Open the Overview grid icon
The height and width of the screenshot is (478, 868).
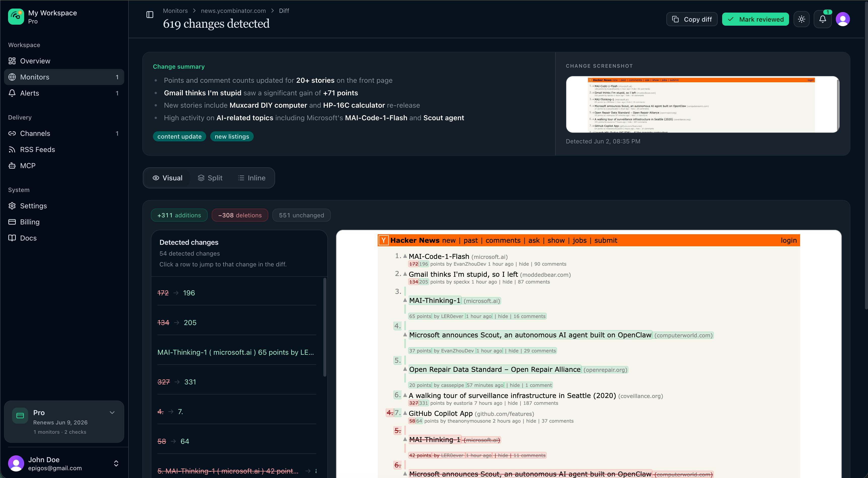coord(12,61)
